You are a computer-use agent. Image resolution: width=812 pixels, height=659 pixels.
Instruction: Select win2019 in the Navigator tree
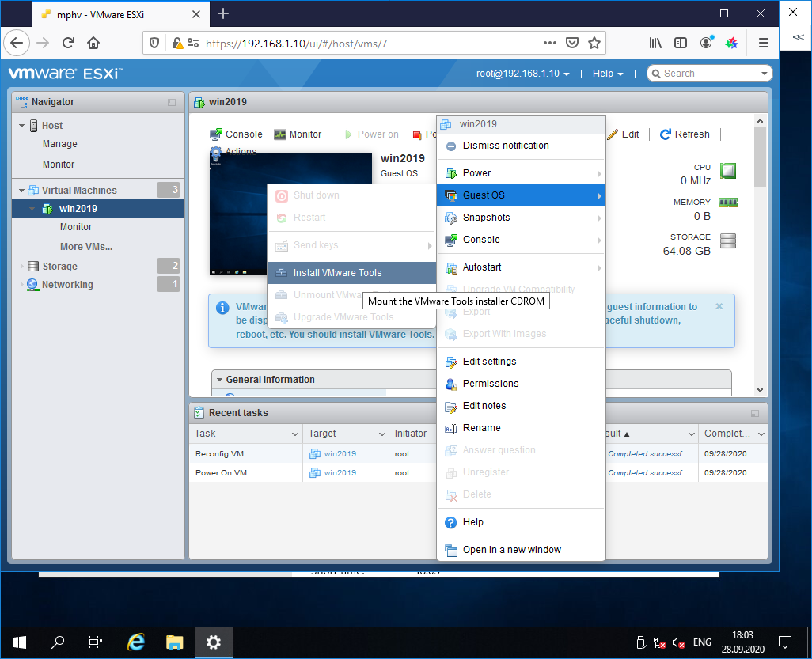click(98, 209)
